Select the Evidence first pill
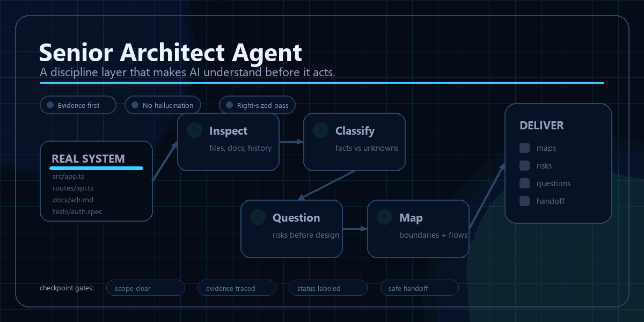This screenshot has height=322, width=644. (78, 105)
